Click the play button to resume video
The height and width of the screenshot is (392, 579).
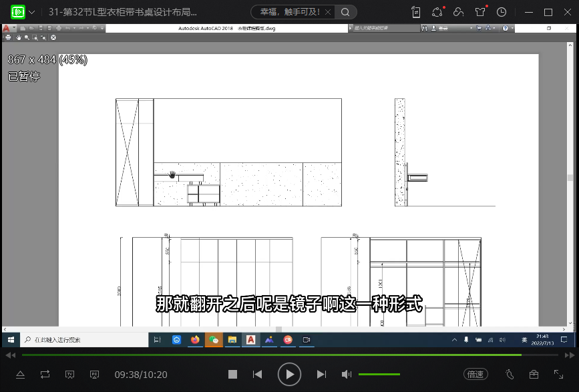(x=289, y=375)
